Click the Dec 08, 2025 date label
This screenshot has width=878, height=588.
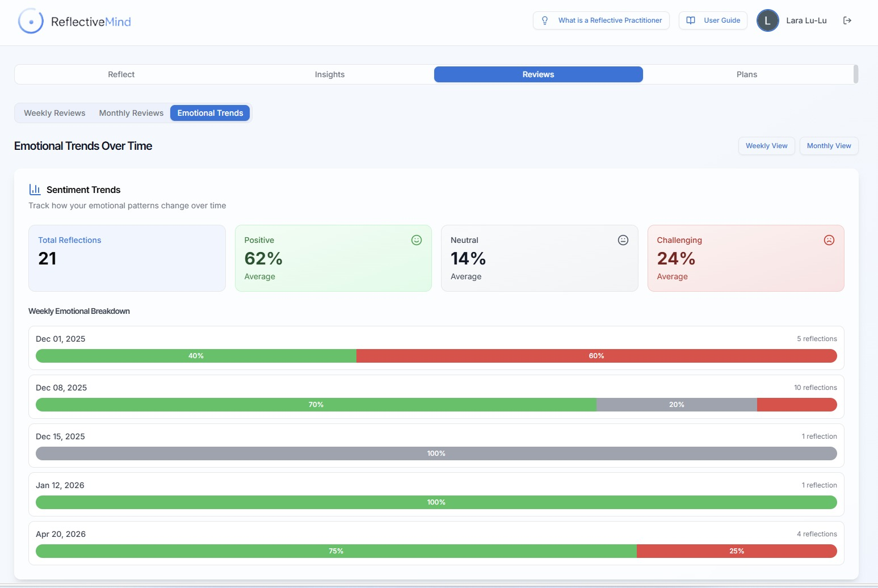[x=61, y=388]
